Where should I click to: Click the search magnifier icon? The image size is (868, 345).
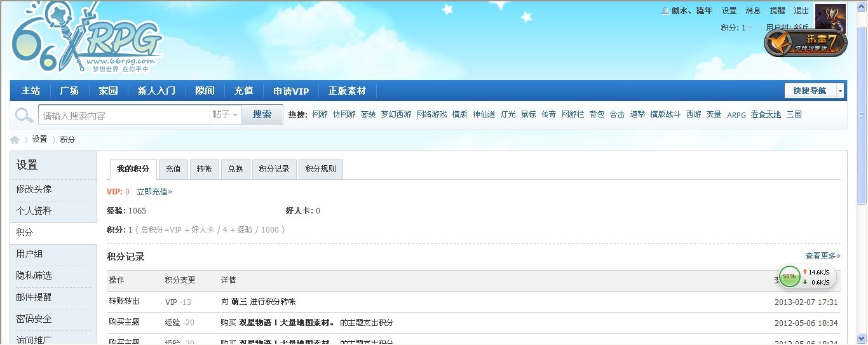tap(24, 115)
